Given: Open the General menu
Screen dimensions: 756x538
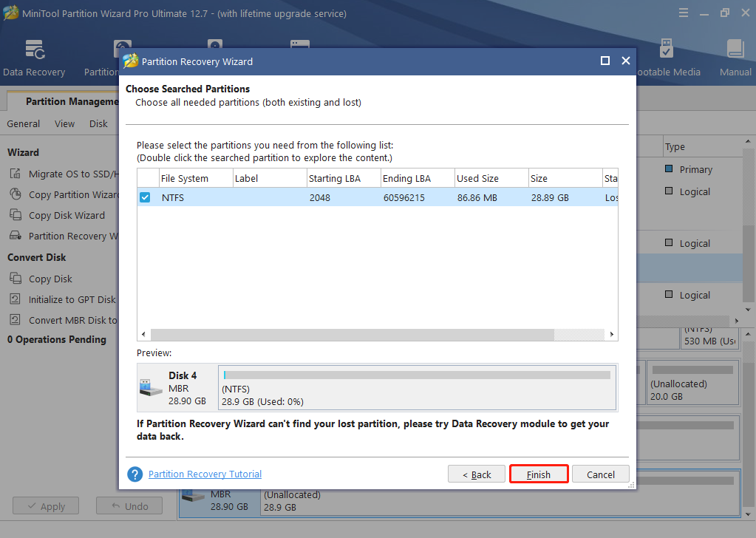Looking at the screenshot, I should [23, 124].
